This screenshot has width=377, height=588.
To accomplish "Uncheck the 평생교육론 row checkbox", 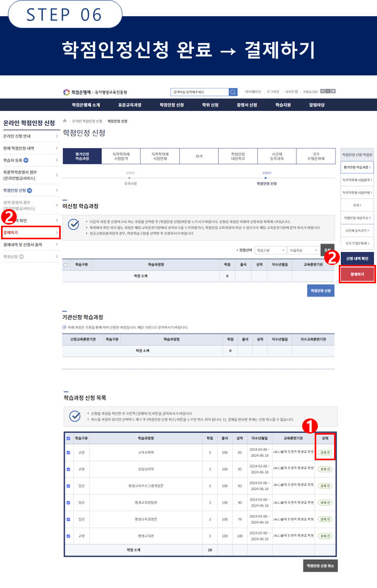I will pyautogui.click(x=68, y=536).
